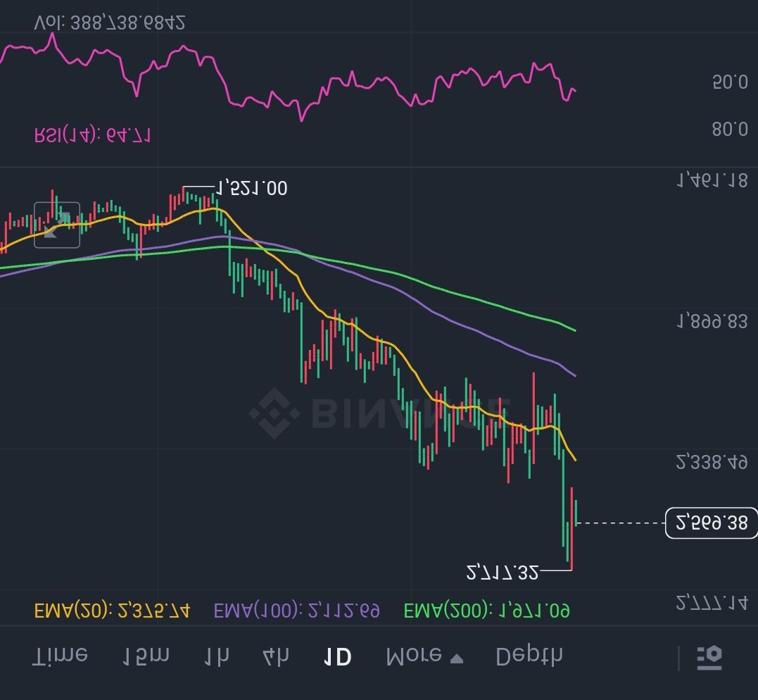Image resolution: width=758 pixels, height=700 pixels.
Task: Click the 2,338.49 price axis label
Action: 712,463
